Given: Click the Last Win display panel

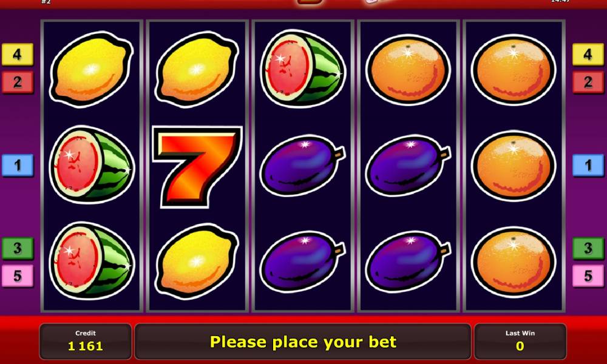Looking at the screenshot, I should tap(520, 342).
